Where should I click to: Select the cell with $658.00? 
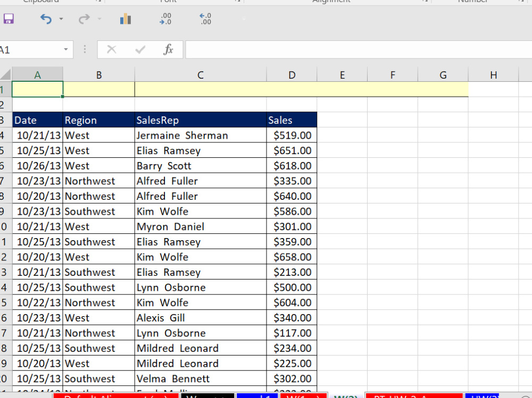click(x=292, y=257)
